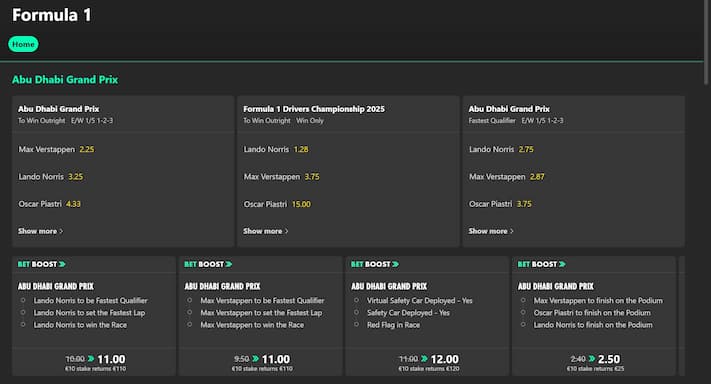This screenshot has width=711, height=384.
Task: Open the To Win Outright card title
Action: (58, 109)
